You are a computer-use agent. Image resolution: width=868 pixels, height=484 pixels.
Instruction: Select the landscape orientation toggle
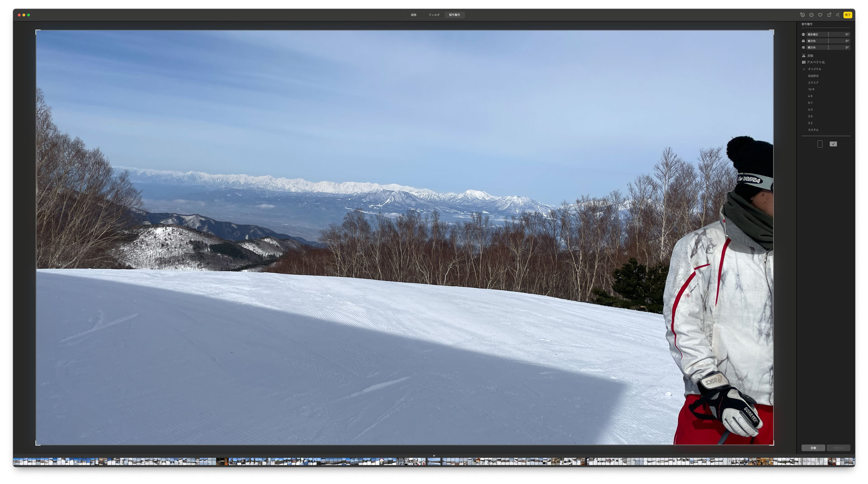833,144
